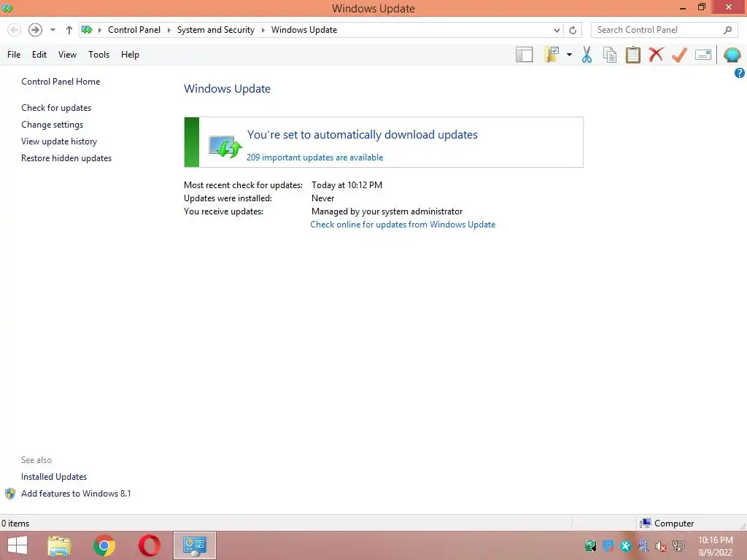Image resolution: width=747 pixels, height=560 pixels.
Task: Click the Back navigation arrow
Action: click(15, 30)
